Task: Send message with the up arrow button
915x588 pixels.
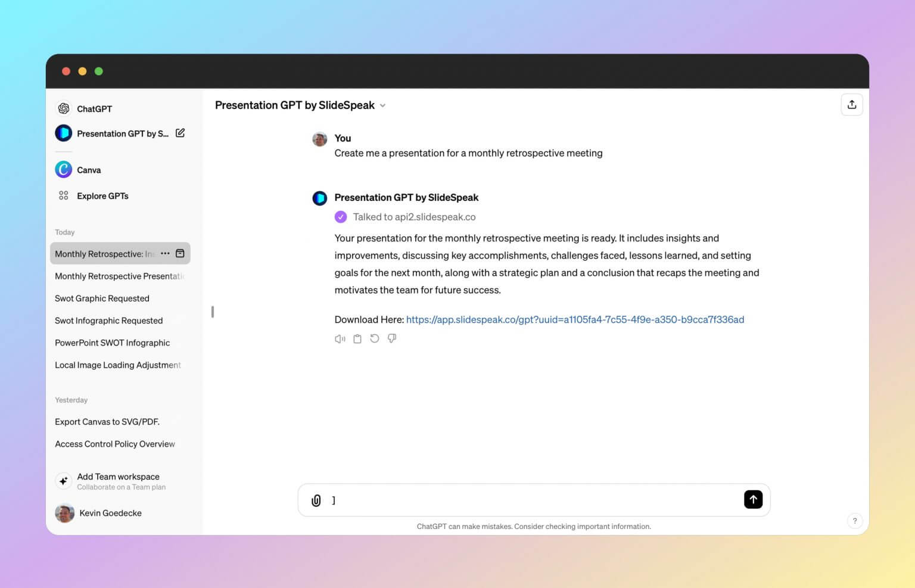Action: [x=753, y=499]
